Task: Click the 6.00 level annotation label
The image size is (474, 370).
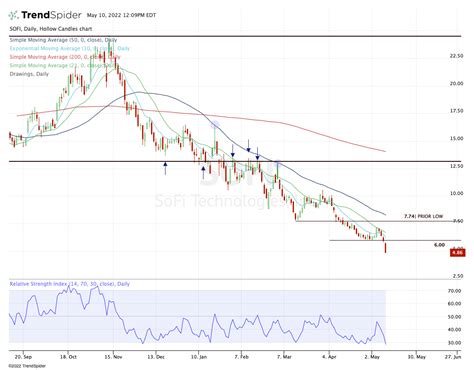Action: (x=439, y=245)
